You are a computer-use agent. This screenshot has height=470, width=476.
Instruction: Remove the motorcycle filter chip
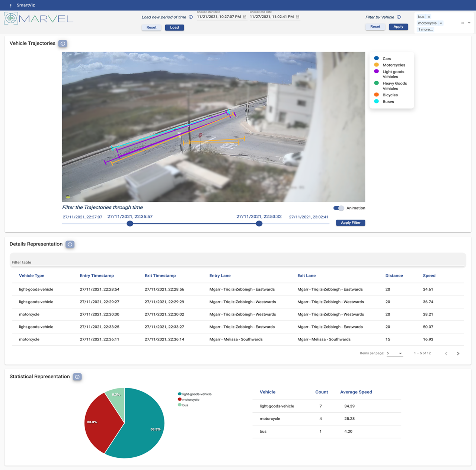441,23
